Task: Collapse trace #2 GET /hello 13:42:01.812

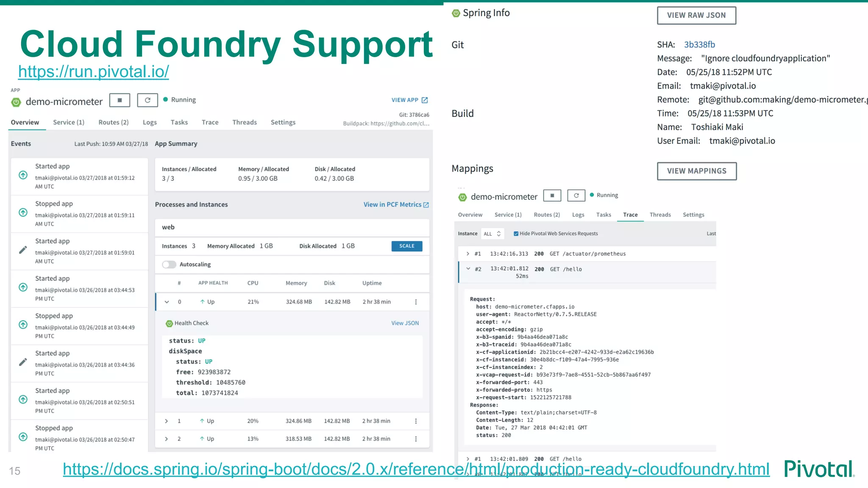Action: (468, 269)
